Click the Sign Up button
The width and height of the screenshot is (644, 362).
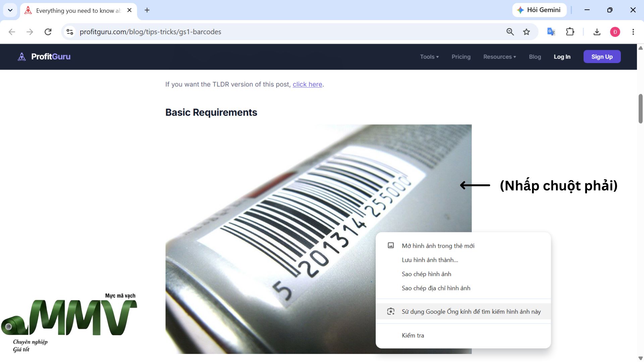tap(602, 57)
